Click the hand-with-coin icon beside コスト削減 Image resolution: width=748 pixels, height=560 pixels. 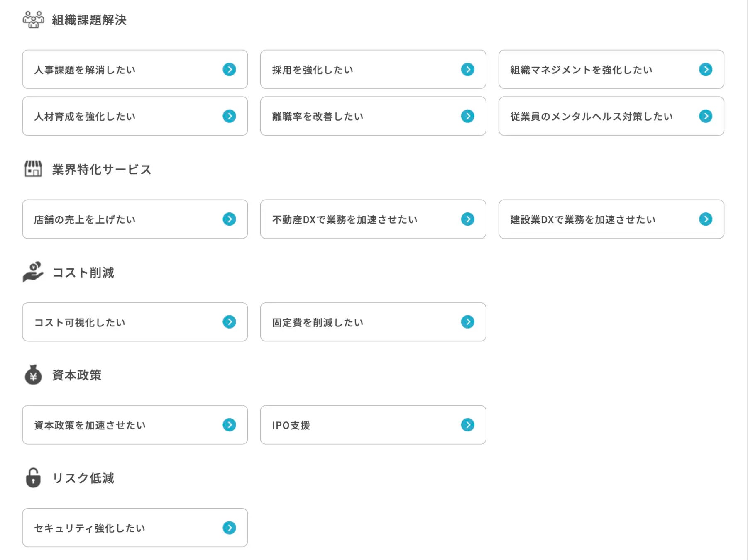33,272
